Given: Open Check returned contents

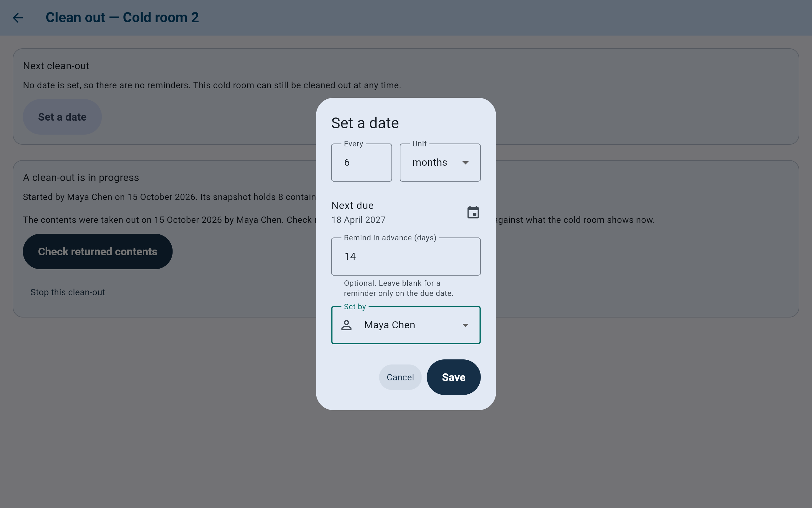Looking at the screenshot, I should tap(98, 251).
